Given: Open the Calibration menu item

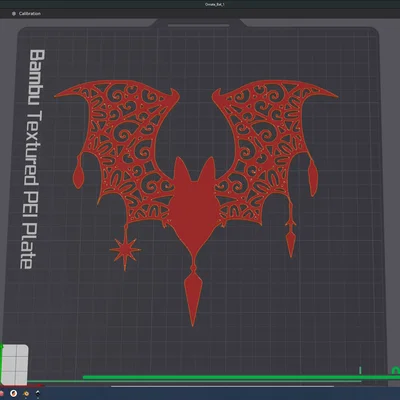Looking at the screenshot, I should pyautogui.click(x=30, y=14).
